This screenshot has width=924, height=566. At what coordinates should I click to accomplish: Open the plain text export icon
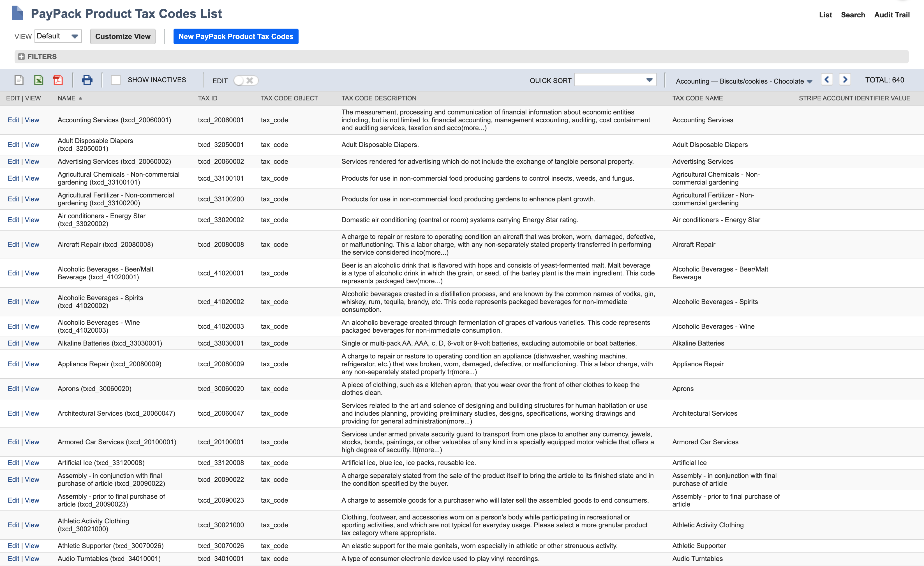[19, 80]
